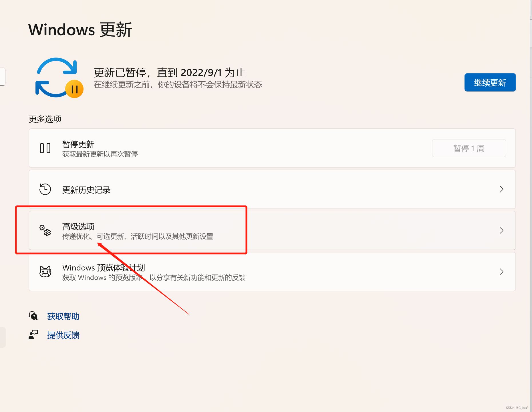This screenshot has width=532, height=412.
Task: Expand 高级选项 via its chevron arrow
Action: 501,230
